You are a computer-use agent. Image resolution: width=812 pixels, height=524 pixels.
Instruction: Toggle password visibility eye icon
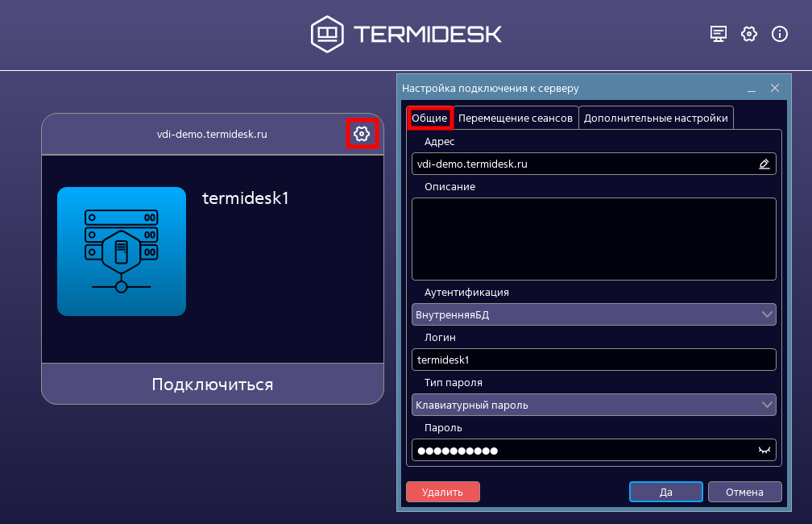[764, 451]
